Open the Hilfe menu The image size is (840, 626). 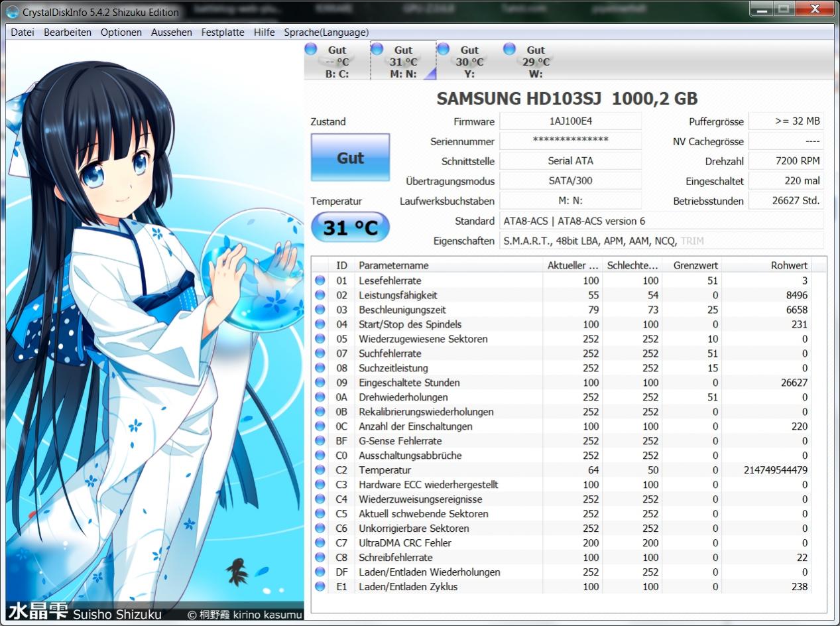point(264,32)
